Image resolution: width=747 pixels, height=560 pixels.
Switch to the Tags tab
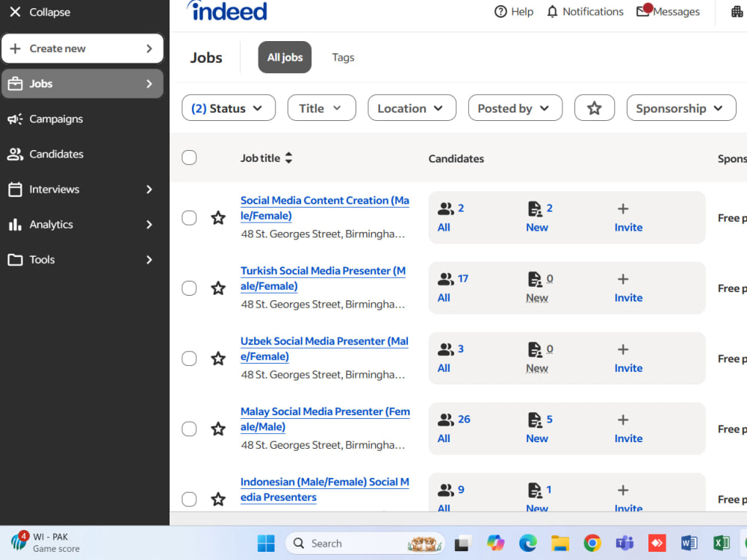tap(343, 57)
